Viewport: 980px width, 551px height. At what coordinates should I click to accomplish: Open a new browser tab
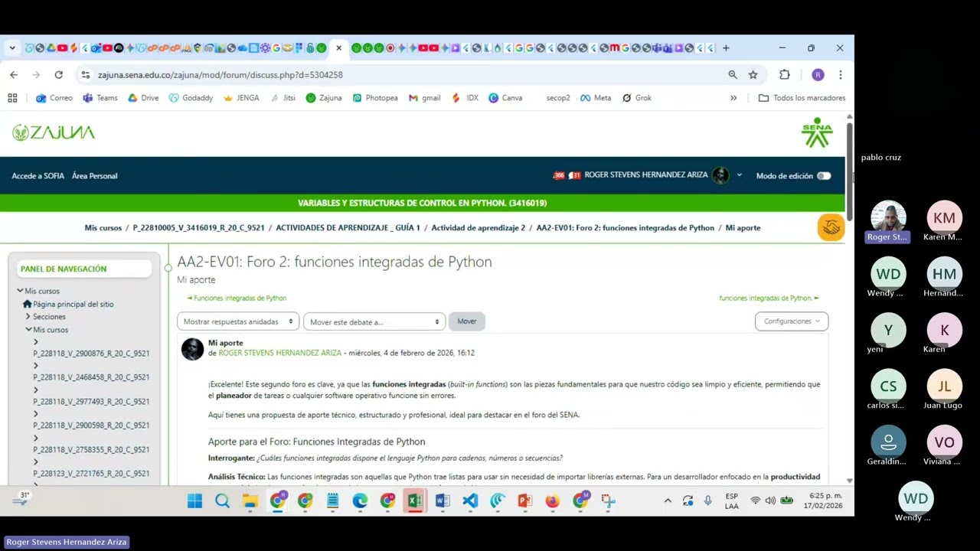726,47
